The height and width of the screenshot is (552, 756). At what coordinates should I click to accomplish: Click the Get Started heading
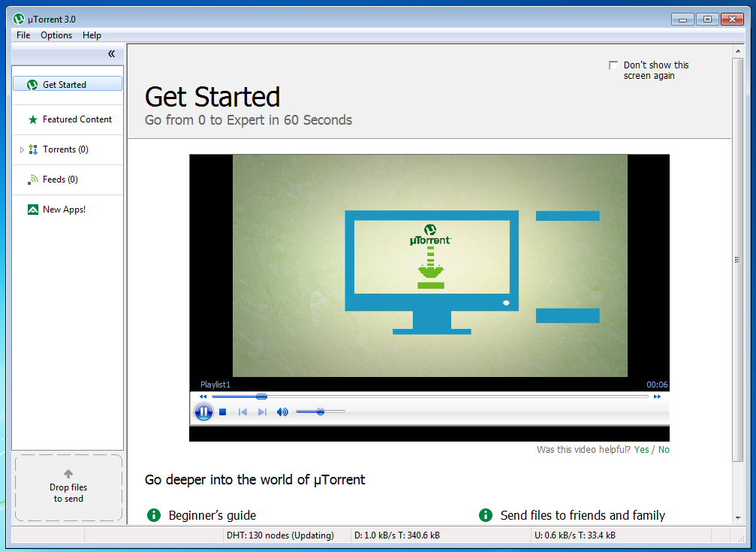(x=212, y=96)
